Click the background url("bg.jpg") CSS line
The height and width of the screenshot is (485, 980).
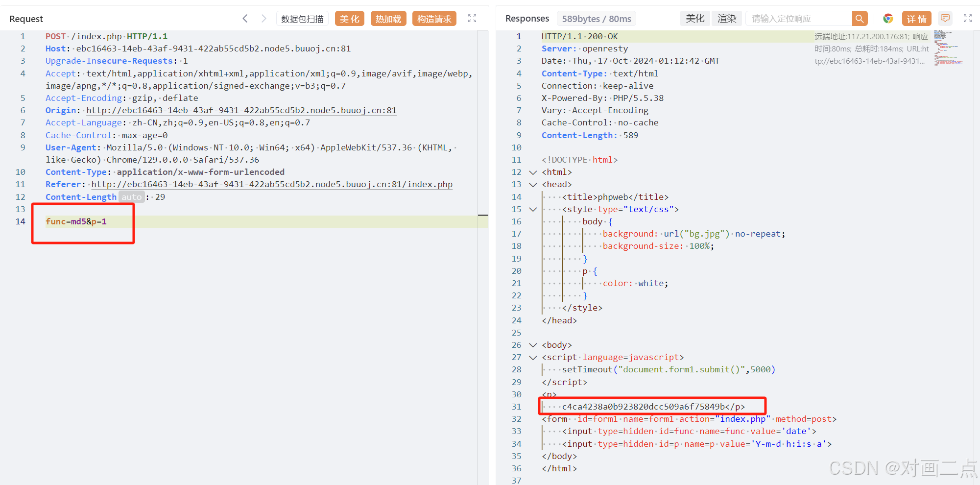pos(694,234)
